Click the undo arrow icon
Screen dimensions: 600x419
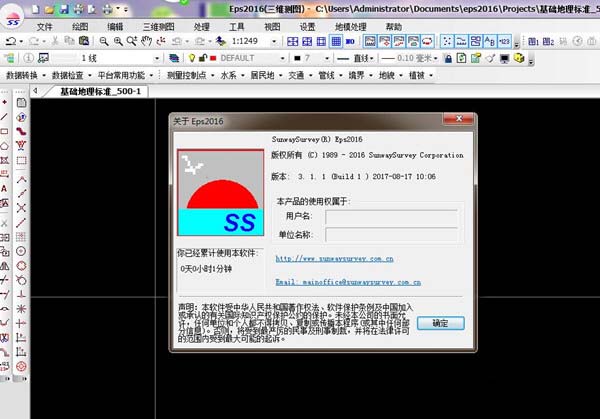[x=11, y=41]
